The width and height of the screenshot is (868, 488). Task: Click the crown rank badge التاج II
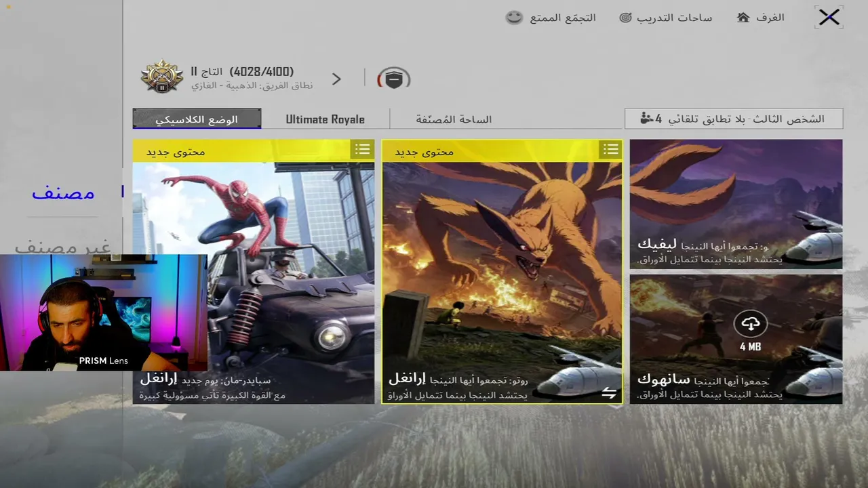pos(162,77)
